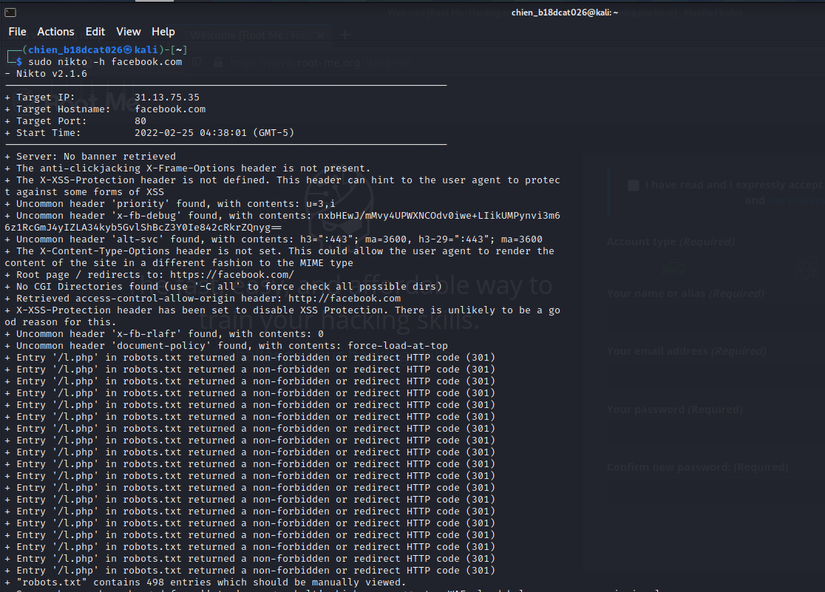
Task: Click the access-control-allow-origin http://facebook.com value
Action: click(344, 299)
